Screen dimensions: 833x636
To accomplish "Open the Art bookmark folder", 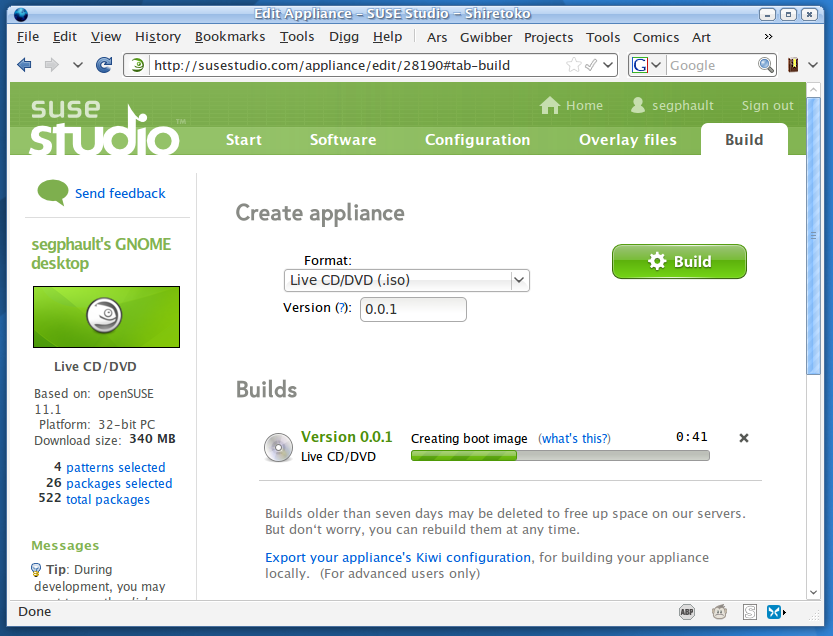I will (x=701, y=37).
